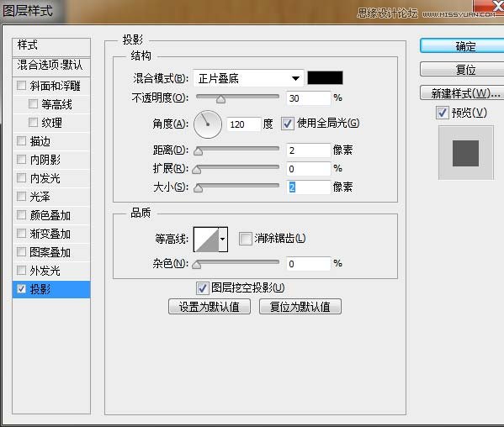Viewport: 504px width, 427px height.
Task: Select the 投影 style item
Action: tap(51, 289)
